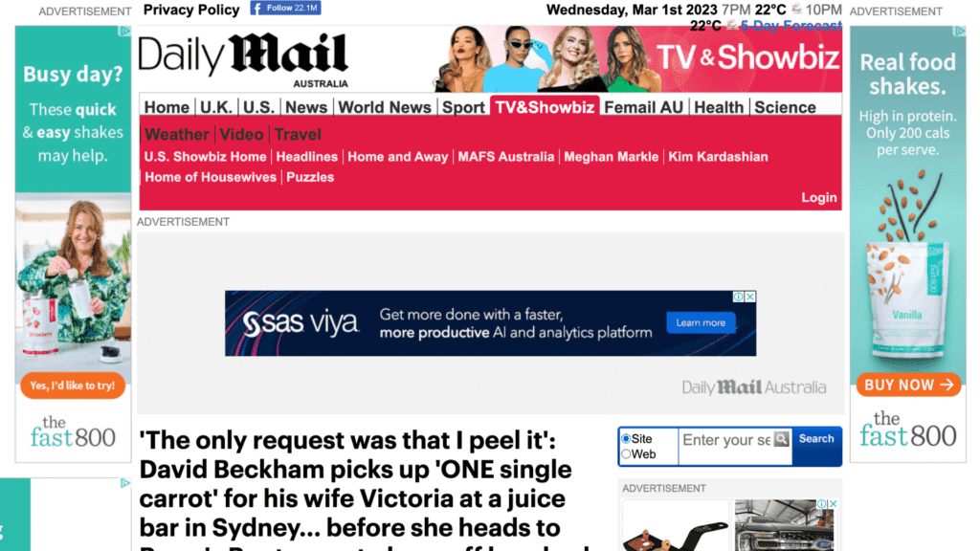
Task: Open the 5-Day Forecast link
Action: point(791,26)
